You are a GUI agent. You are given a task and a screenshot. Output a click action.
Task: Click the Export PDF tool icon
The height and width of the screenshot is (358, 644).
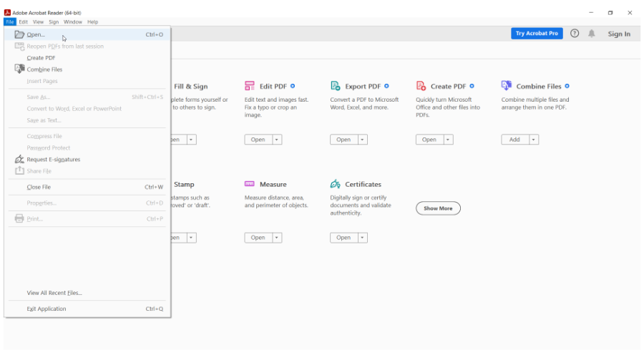tap(335, 86)
